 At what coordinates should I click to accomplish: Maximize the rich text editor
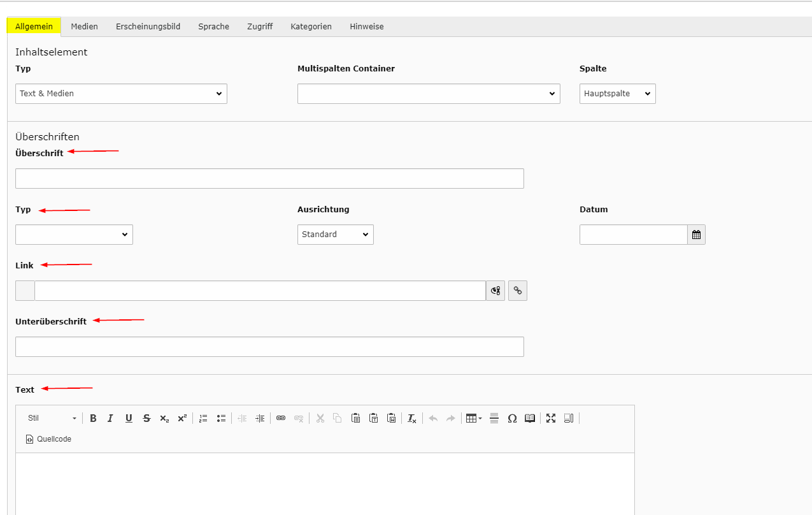[551, 418]
